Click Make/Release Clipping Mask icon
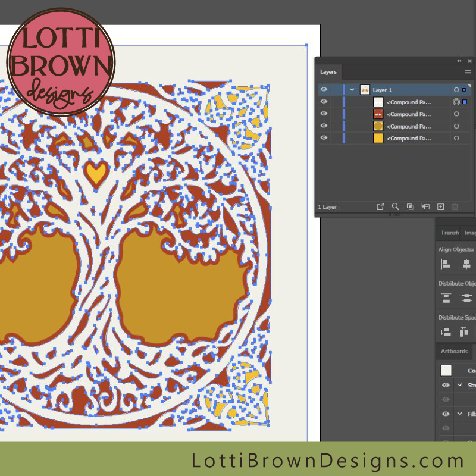 click(410, 206)
